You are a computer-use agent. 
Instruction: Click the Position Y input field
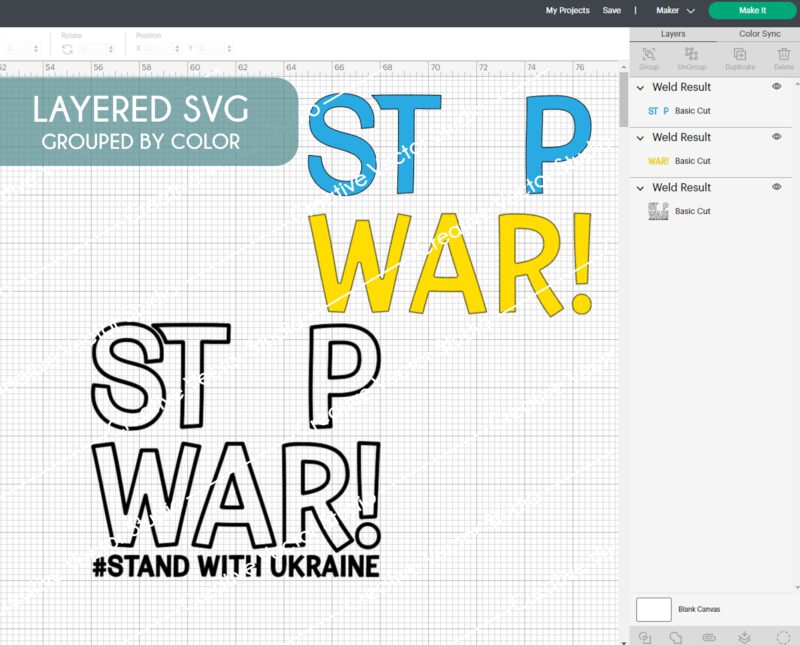[211, 48]
